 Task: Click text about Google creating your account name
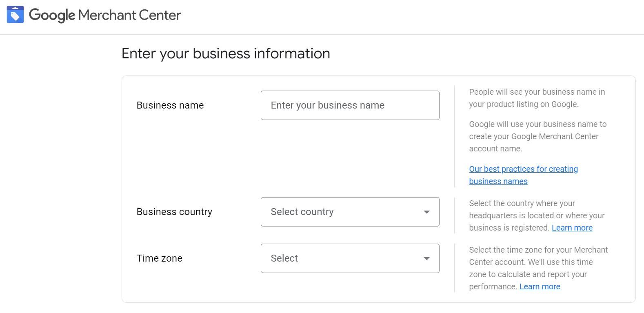537,136
